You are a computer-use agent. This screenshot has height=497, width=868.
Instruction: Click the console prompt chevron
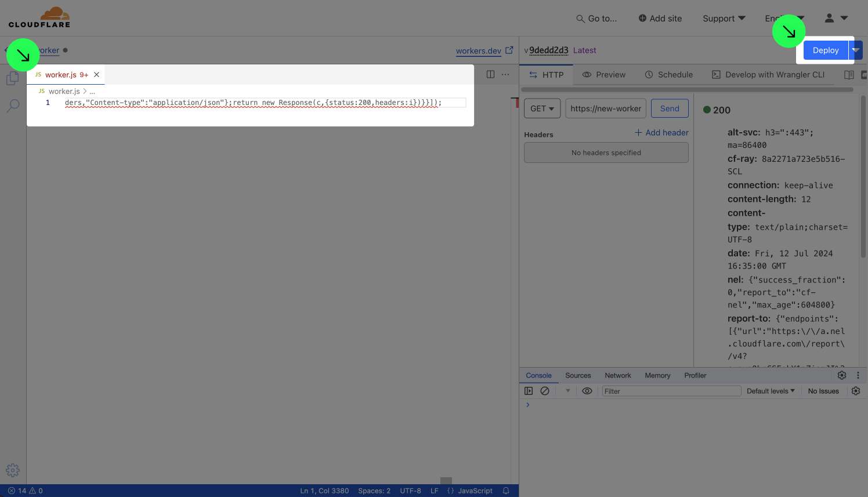pyautogui.click(x=528, y=405)
